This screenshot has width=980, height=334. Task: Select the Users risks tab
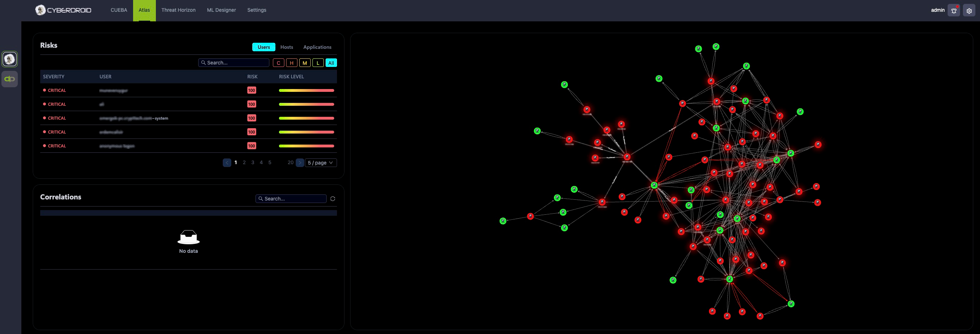pos(264,47)
